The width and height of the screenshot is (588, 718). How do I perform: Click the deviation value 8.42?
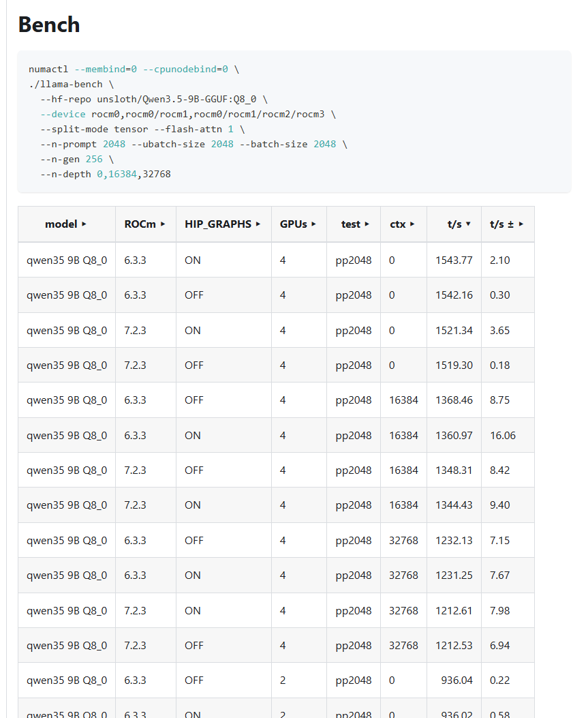pos(499,470)
